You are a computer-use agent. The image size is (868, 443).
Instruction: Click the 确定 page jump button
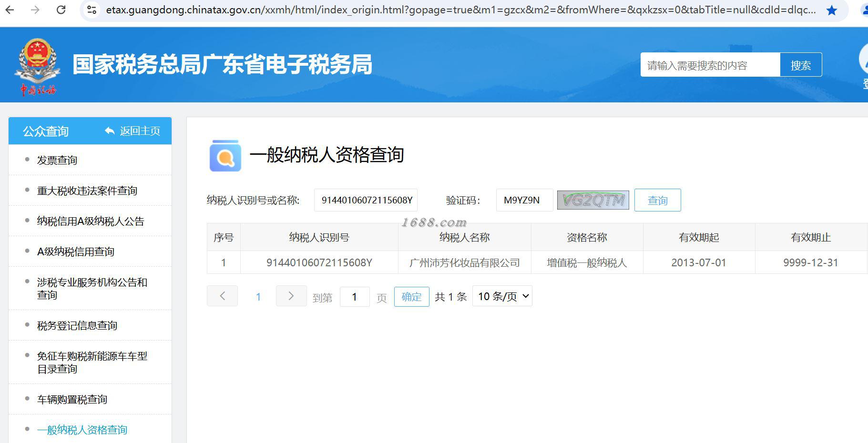(x=412, y=297)
